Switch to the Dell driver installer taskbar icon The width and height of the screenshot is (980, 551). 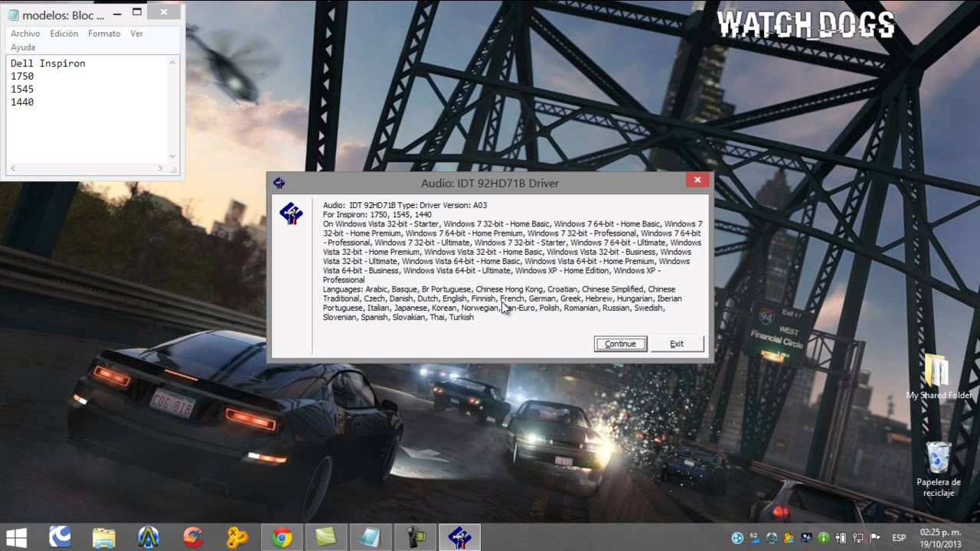click(x=459, y=537)
